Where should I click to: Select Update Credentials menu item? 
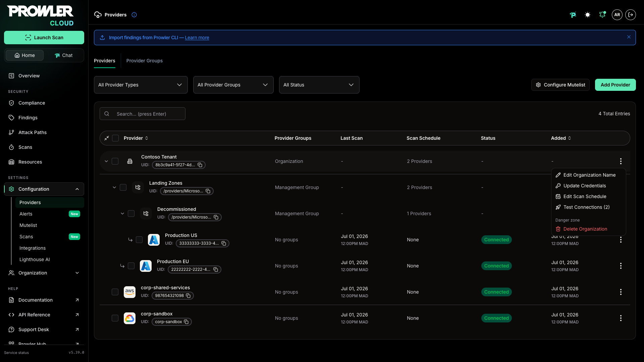pyautogui.click(x=589, y=186)
